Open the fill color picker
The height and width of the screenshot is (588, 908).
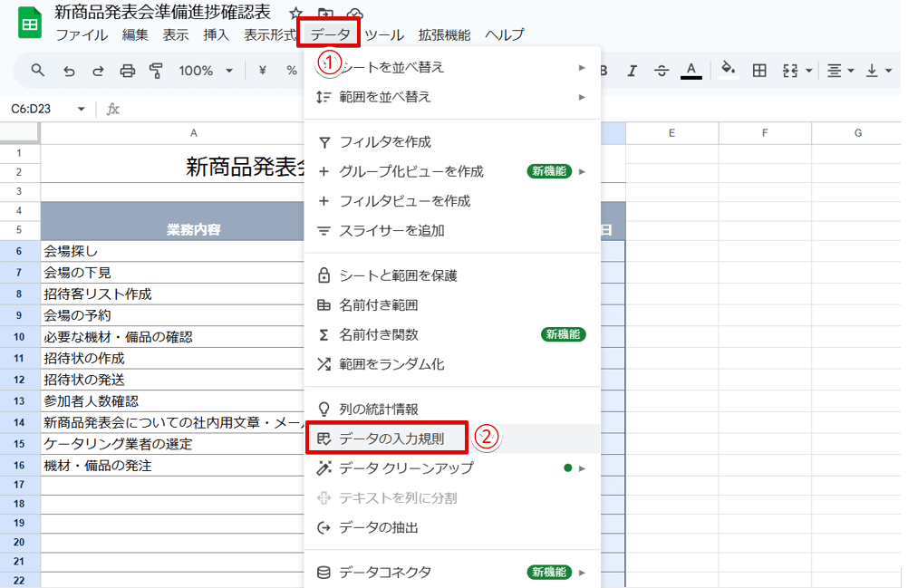(x=729, y=70)
